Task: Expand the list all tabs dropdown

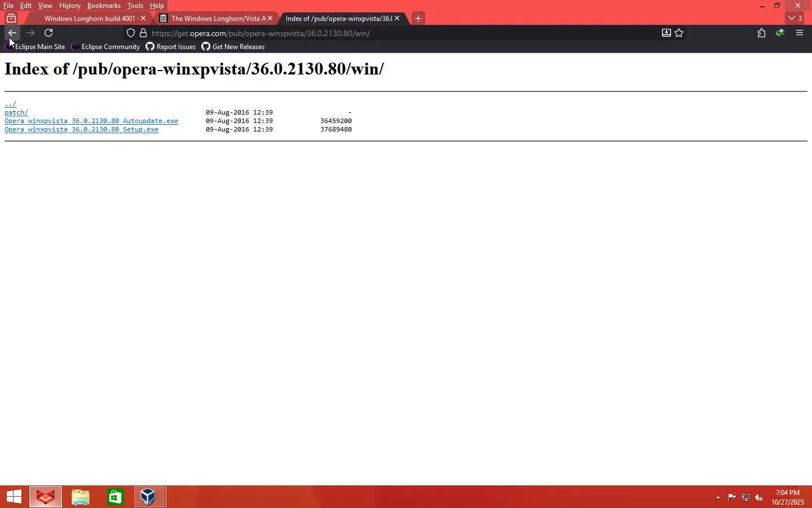Action: [x=796, y=18]
